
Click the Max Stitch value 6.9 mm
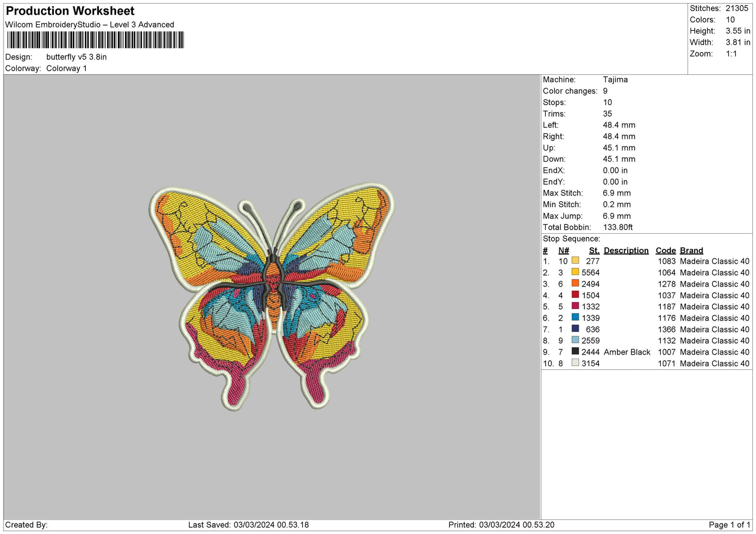[x=617, y=193]
